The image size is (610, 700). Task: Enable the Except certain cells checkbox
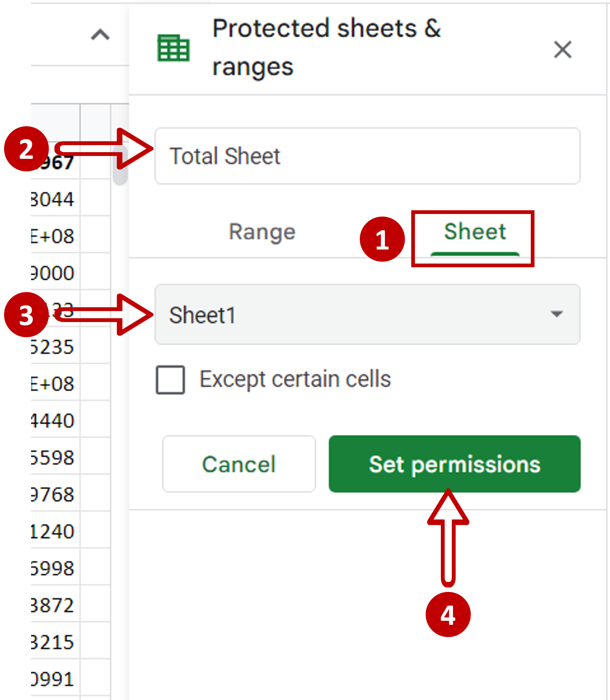coord(171,379)
